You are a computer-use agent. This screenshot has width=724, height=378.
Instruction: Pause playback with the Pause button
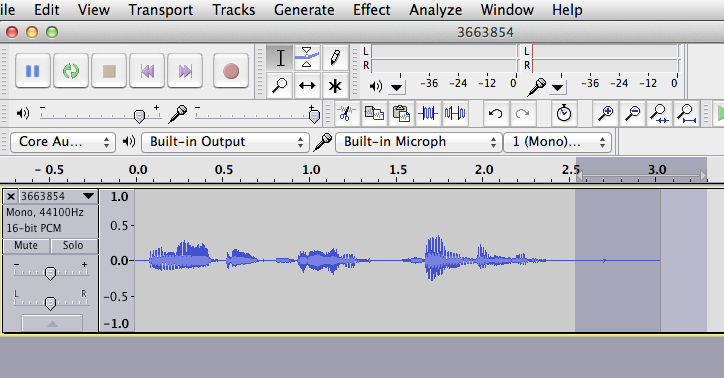point(32,71)
